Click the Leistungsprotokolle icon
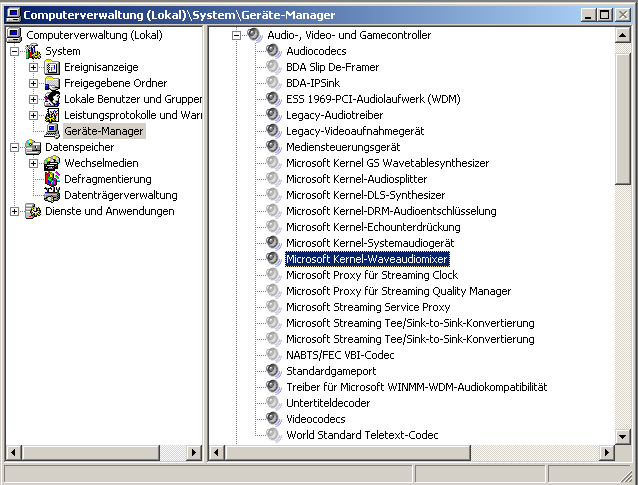 click(x=52, y=115)
